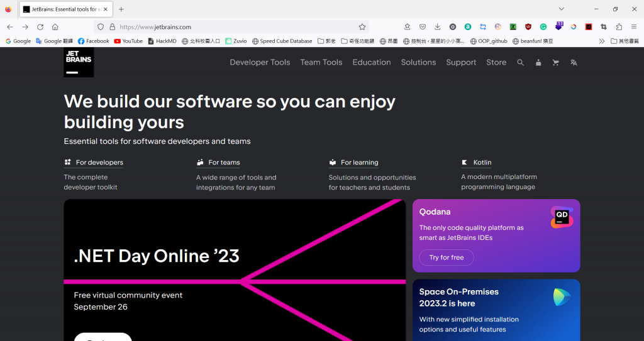The image size is (644, 341).
Task: Show more bookmarks with the chevron
Action: point(602,41)
